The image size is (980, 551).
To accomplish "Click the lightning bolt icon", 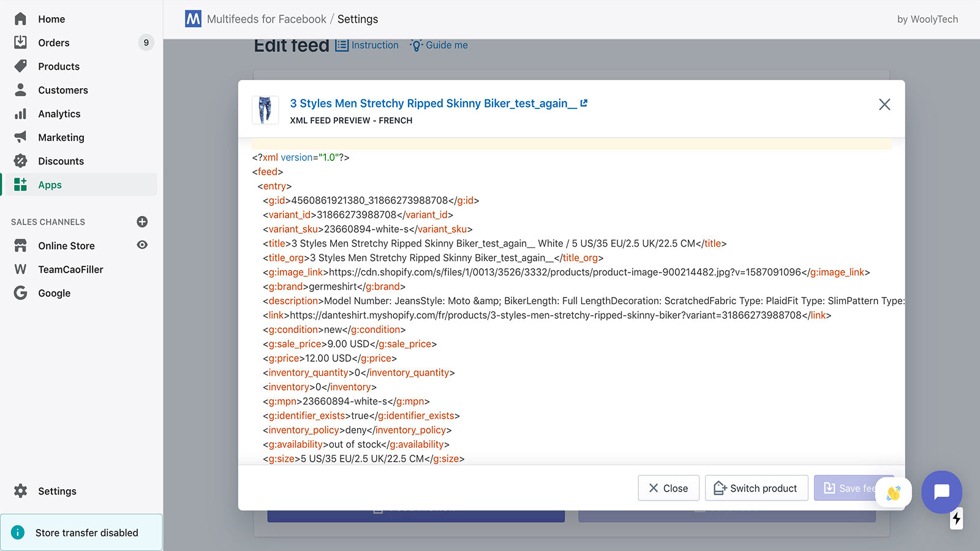I will tap(956, 519).
